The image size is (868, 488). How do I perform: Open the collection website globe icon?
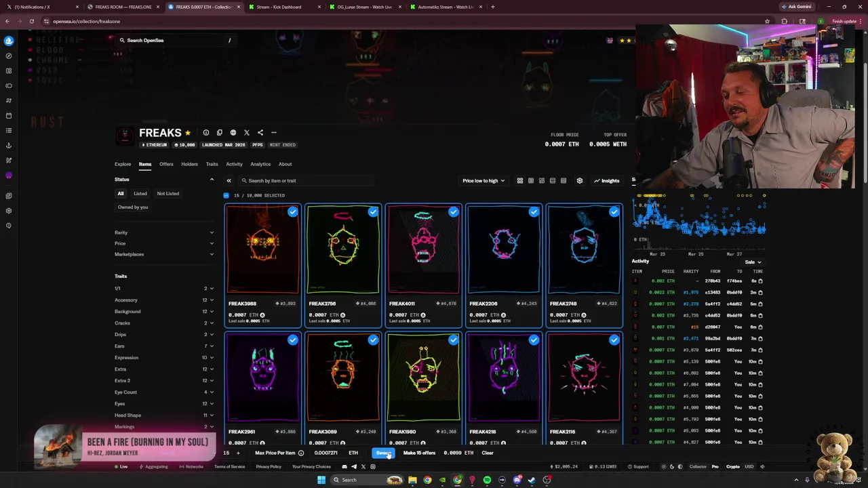[x=233, y=133]
